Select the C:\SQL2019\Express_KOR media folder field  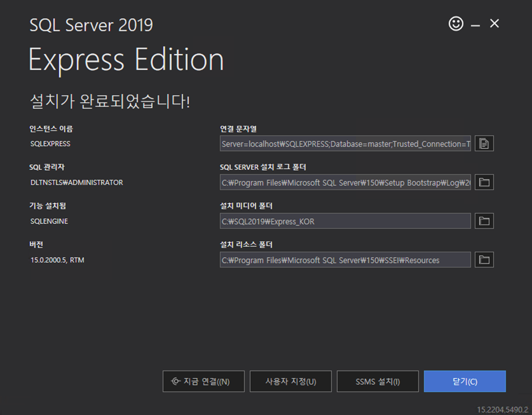click(x=345, y=221)
